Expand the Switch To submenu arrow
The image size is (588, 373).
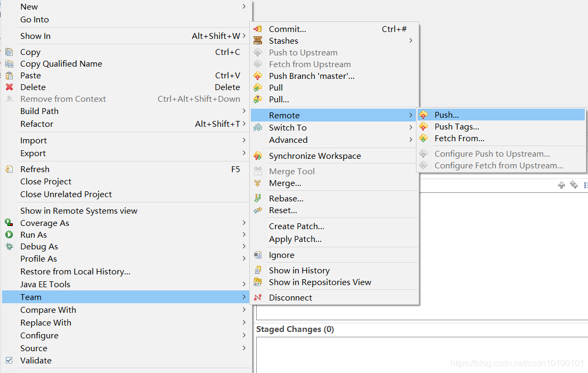pos(411,127)
